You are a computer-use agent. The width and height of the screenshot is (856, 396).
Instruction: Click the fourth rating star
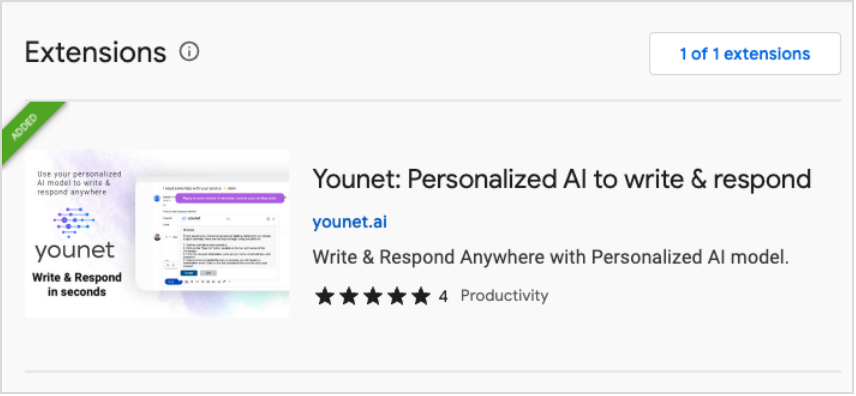coord(397,296)
